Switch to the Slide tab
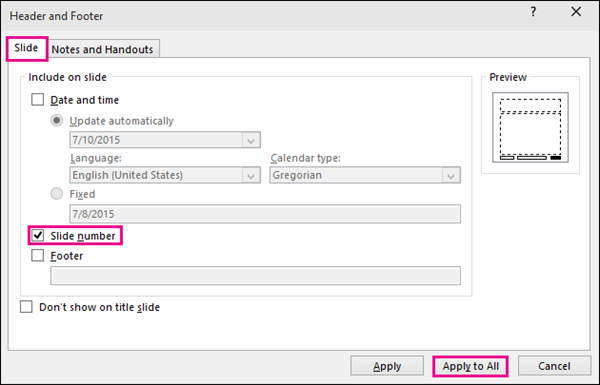 click(x=26, y=48)
